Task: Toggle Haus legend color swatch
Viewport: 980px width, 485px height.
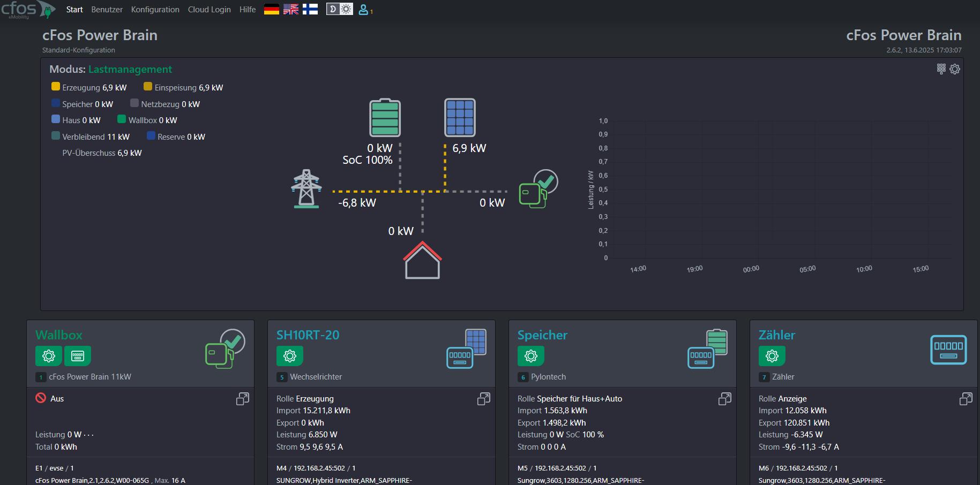Action: pyautogui.click(x=56, y=119)
